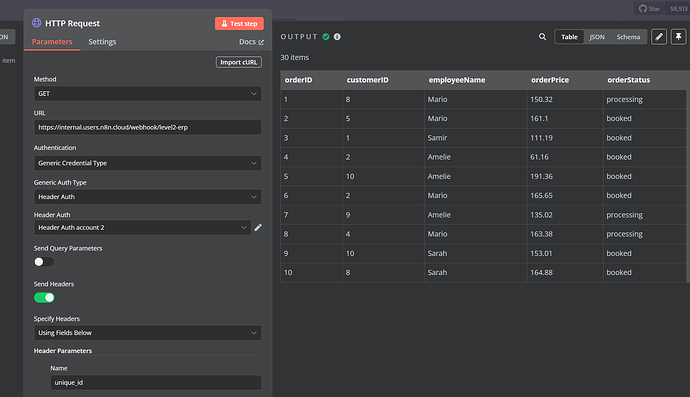Click the GitHub Star icon
The image size is (690, 397).
643,9
